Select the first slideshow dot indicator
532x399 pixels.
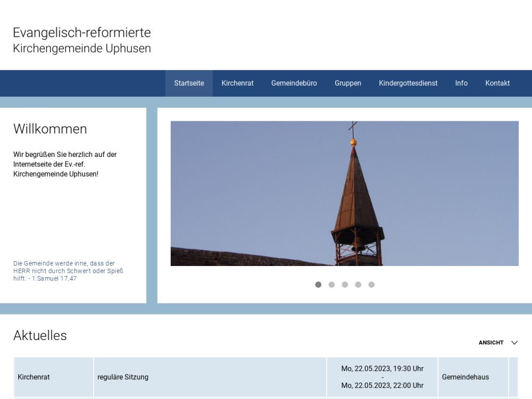pos(318,285)
